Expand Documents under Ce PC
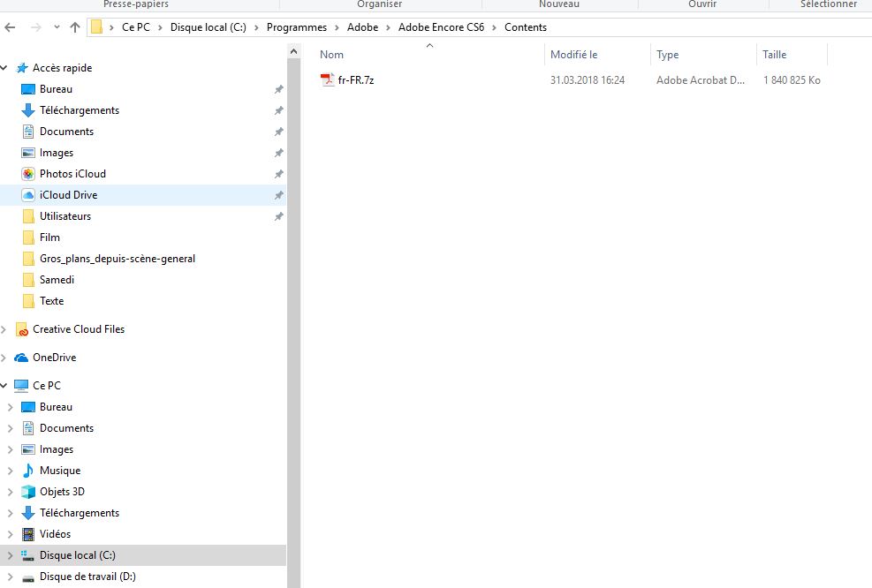This screenshot has width=872, height=588. (x=10, y=428)
